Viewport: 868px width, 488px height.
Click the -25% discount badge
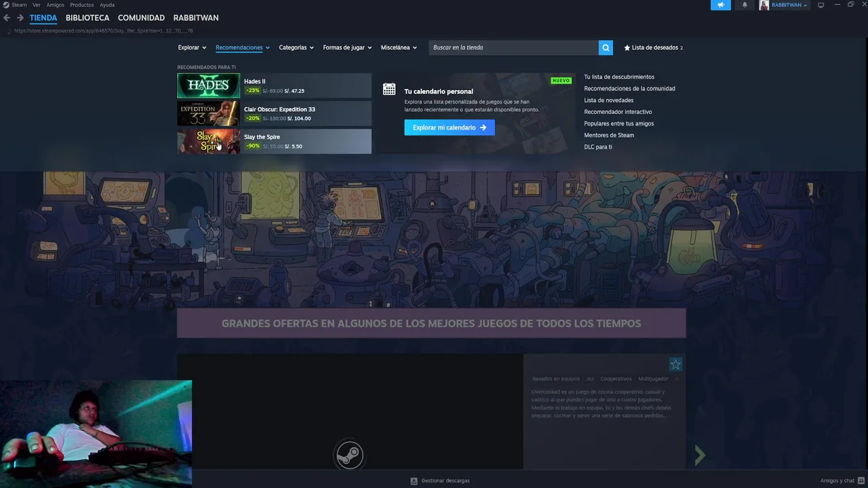(x=253, y=90)
